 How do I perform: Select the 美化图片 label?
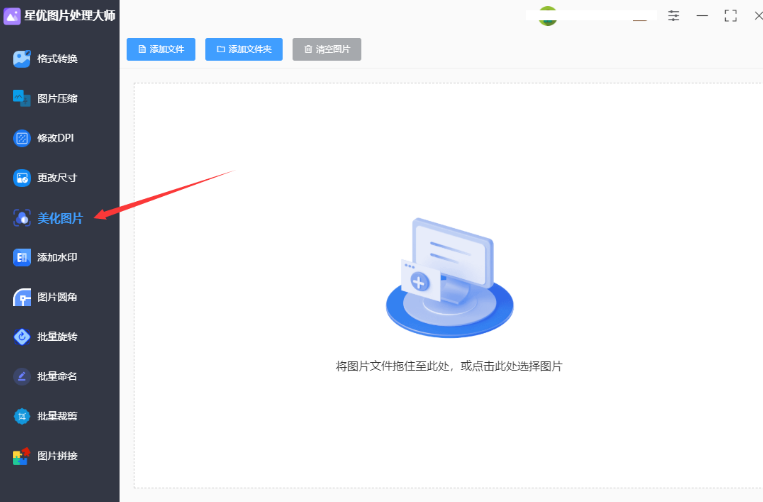[x=60, y=218]
